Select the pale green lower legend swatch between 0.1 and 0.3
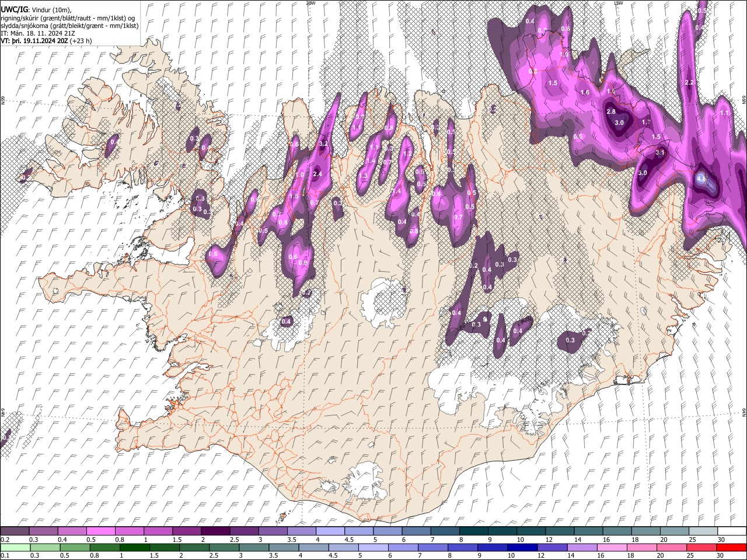 (15, 547)
